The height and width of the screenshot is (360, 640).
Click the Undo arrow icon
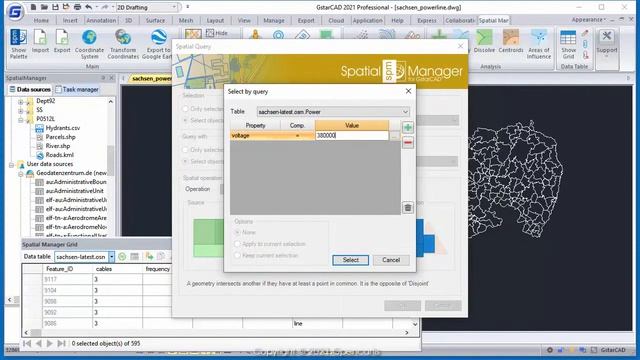coord(89,7)
